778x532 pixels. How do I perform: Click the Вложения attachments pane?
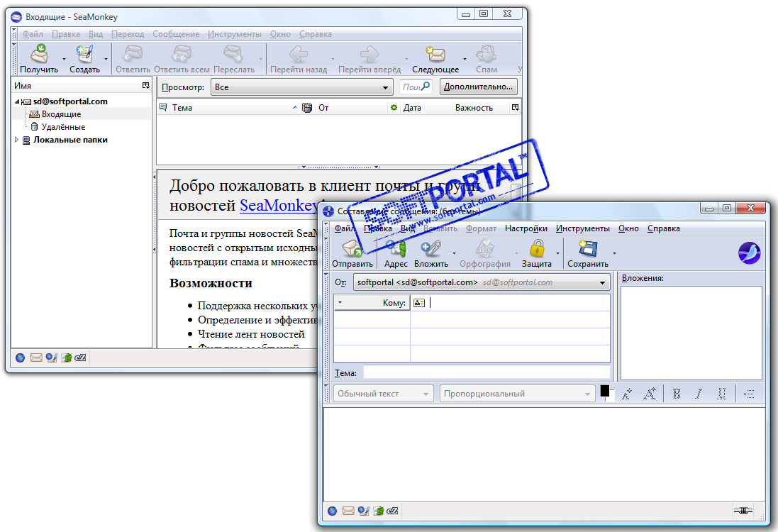coord(691,333)
